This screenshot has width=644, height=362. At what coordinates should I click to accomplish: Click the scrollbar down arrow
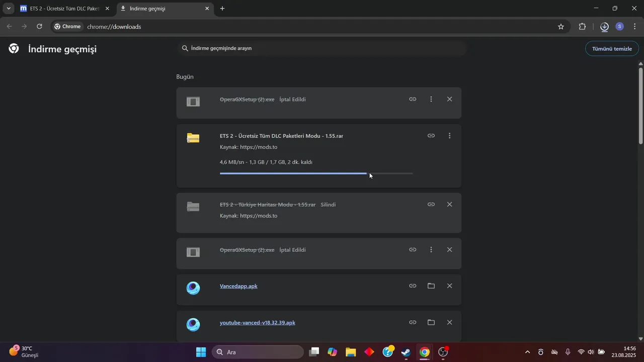pyautogui.click(x=640, y=339)
